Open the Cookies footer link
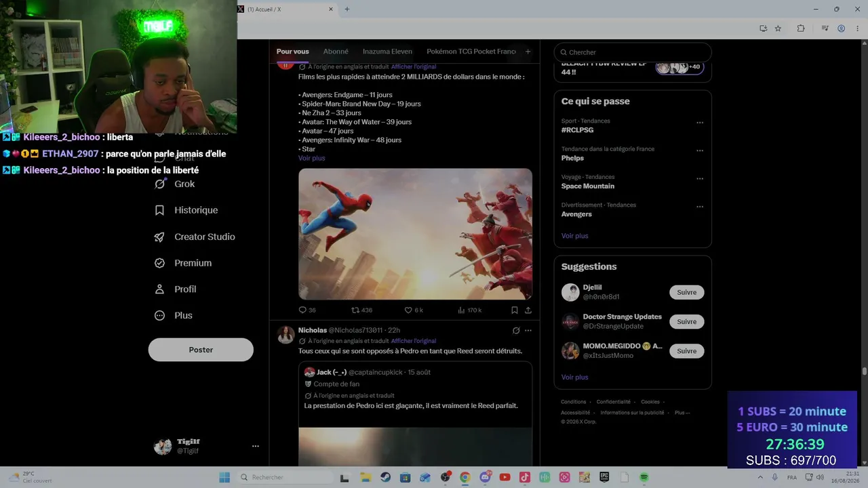868x488 pixels. click(x=650, y=402)
